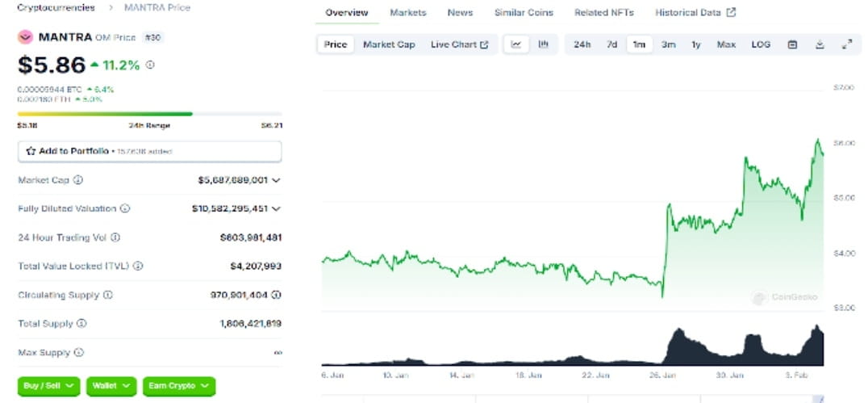Click the Add to Portfolio button

coord(149,151)
